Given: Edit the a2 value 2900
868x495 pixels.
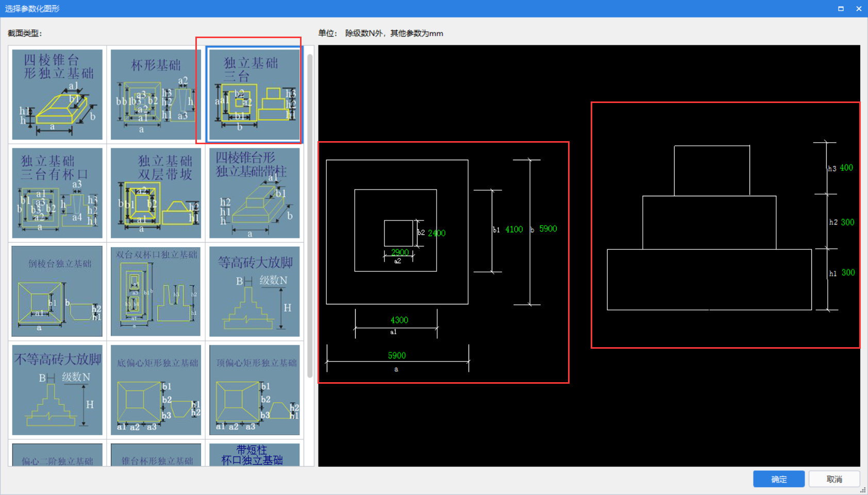Looking at the screenshot, I should coord(400,252).
